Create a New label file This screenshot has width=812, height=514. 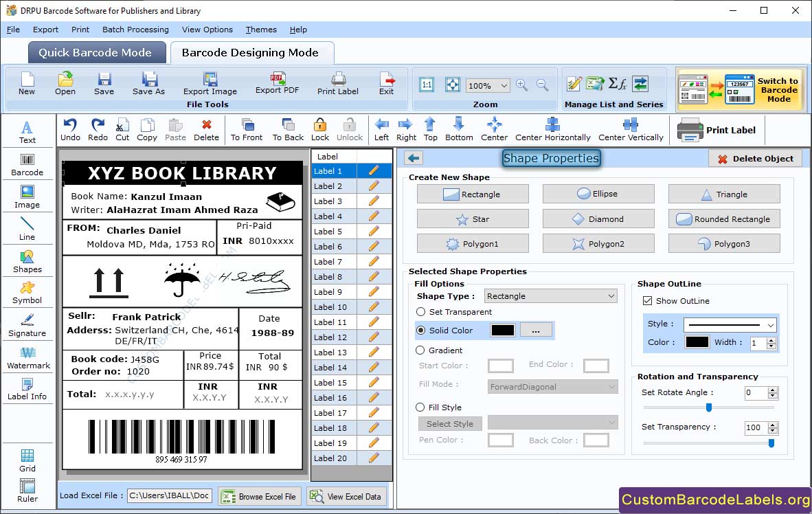(x=27, y=84)
